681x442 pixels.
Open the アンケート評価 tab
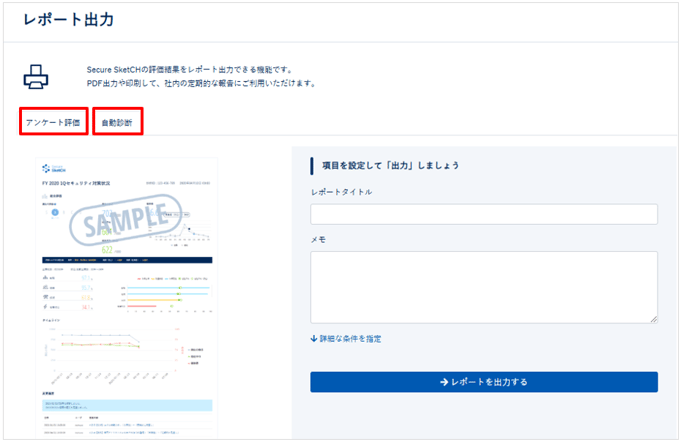click(x=53, y=122)
